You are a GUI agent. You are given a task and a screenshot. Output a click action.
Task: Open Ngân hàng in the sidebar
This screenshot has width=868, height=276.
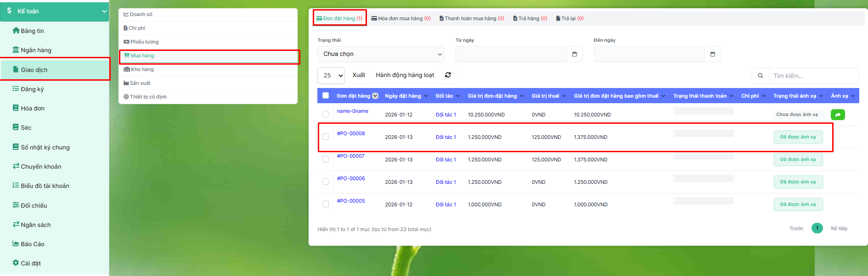point(36,50)
